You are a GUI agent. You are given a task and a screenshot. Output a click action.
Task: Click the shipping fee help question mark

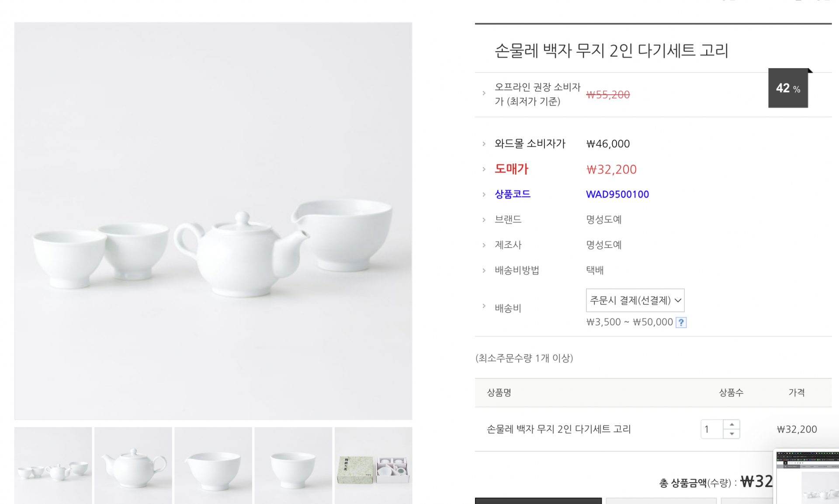click(681, 322)
